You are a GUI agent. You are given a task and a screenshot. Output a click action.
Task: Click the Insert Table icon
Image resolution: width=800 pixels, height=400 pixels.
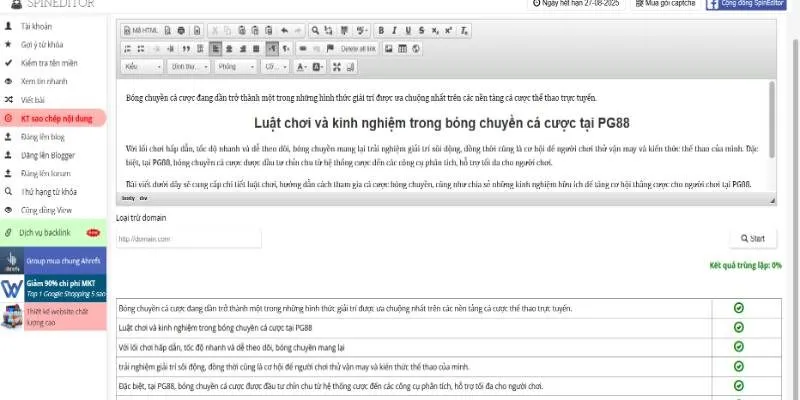402,49
